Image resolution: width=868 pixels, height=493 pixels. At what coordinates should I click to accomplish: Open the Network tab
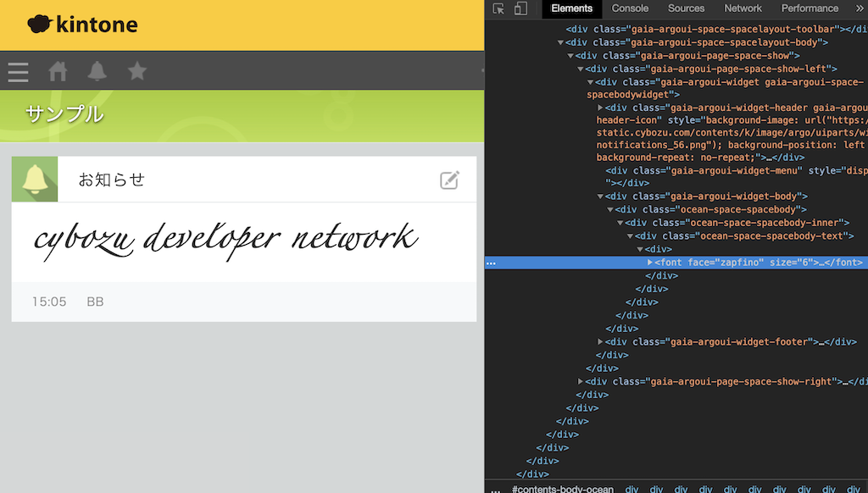tap(743, 8)
